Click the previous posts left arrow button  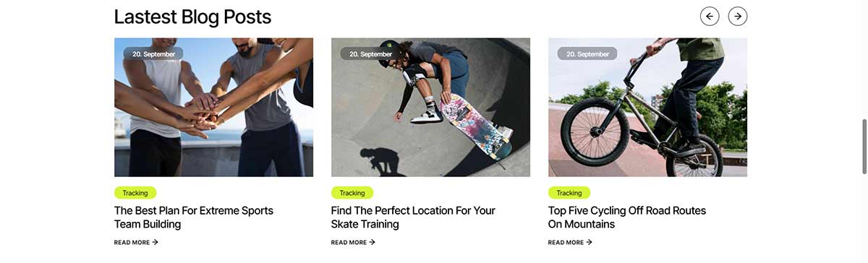click(710, 16)
